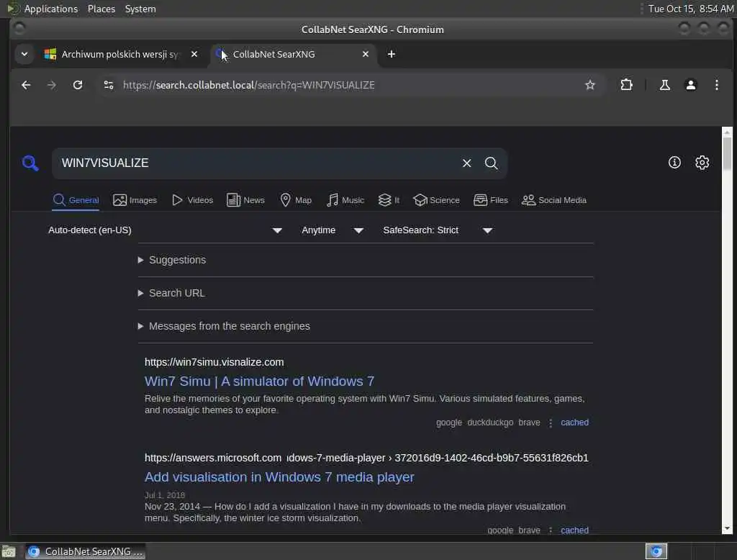This screenshot has width=737, height=560.
Task: Click the SearXNG magnifier logo
Action: [30, 163]
